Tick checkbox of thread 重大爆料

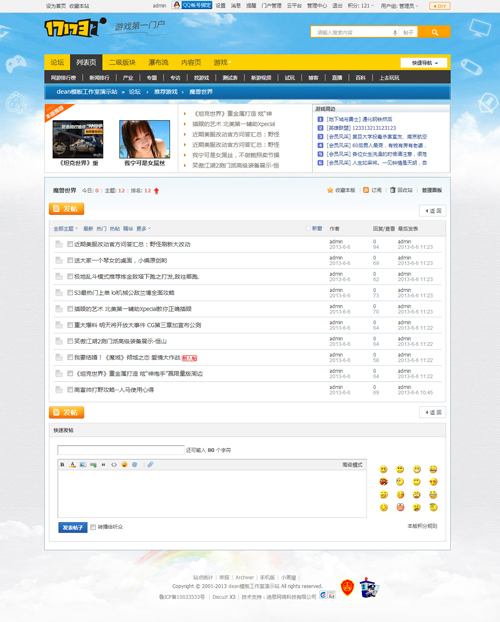(70, 325)
